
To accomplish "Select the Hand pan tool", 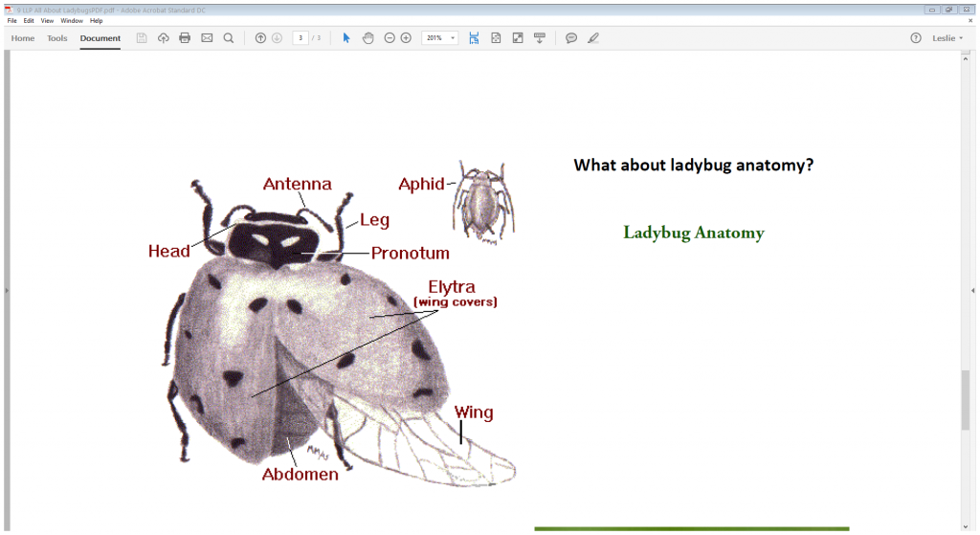I will (367, 38).
